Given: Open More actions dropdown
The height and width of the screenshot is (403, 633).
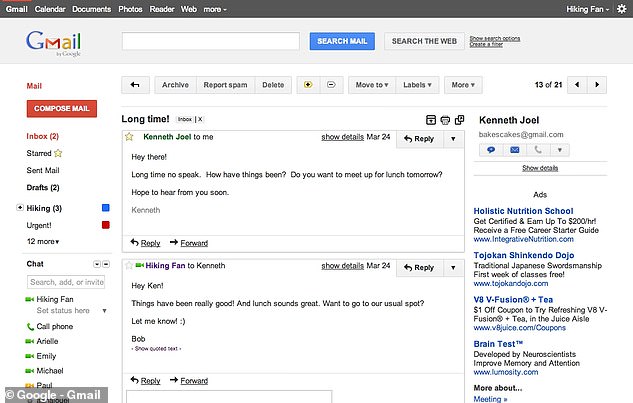Looking at the screenshot, I should pyautogui.click(x=463, y=85).
